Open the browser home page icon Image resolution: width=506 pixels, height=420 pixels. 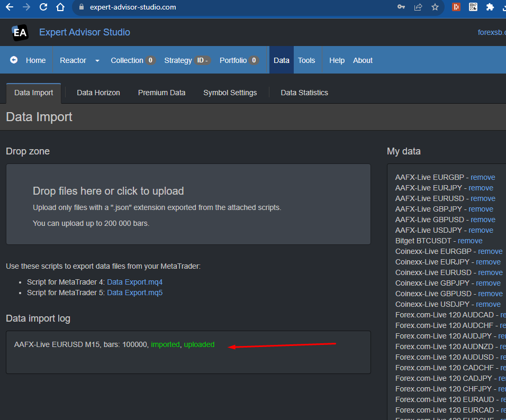click(x=60, y=7)
